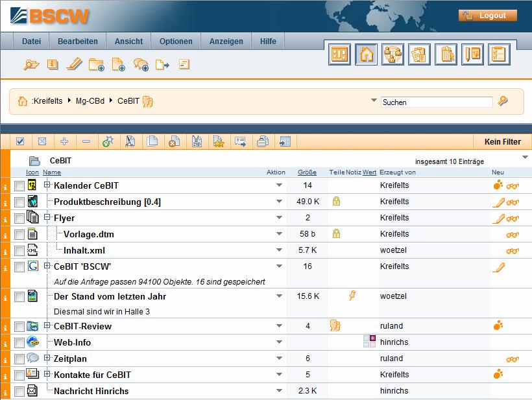The width and height of the screenshot is (532, 400).
Task: Open the search-in-folder icon in the shortcut bar
Action: tap(31, 64)
